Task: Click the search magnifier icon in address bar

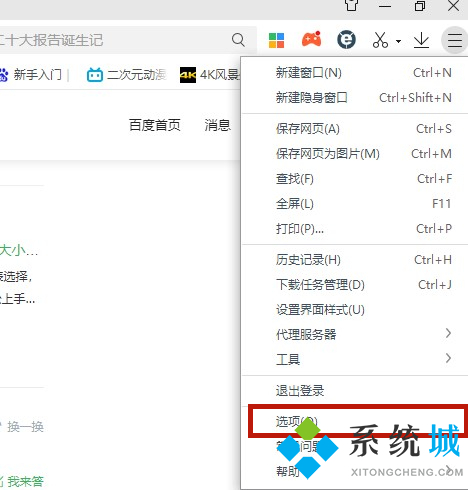Action: point(238,40)
